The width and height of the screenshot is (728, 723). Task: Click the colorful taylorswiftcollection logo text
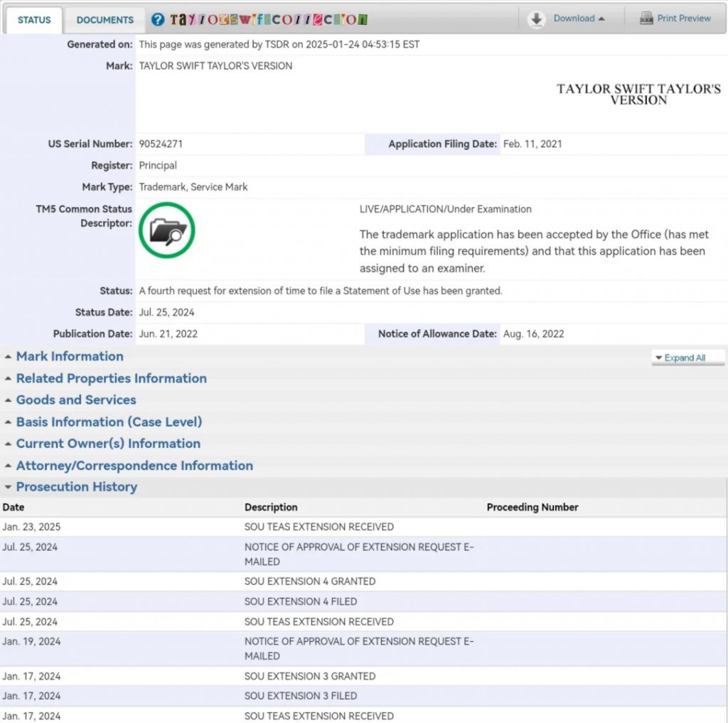pos(268,19)
